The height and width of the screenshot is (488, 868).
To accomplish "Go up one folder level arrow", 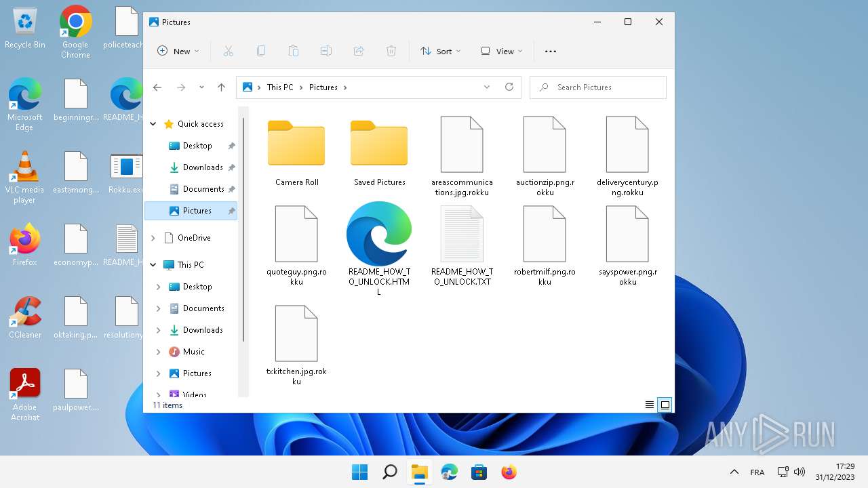I will [x=221, y=87].
